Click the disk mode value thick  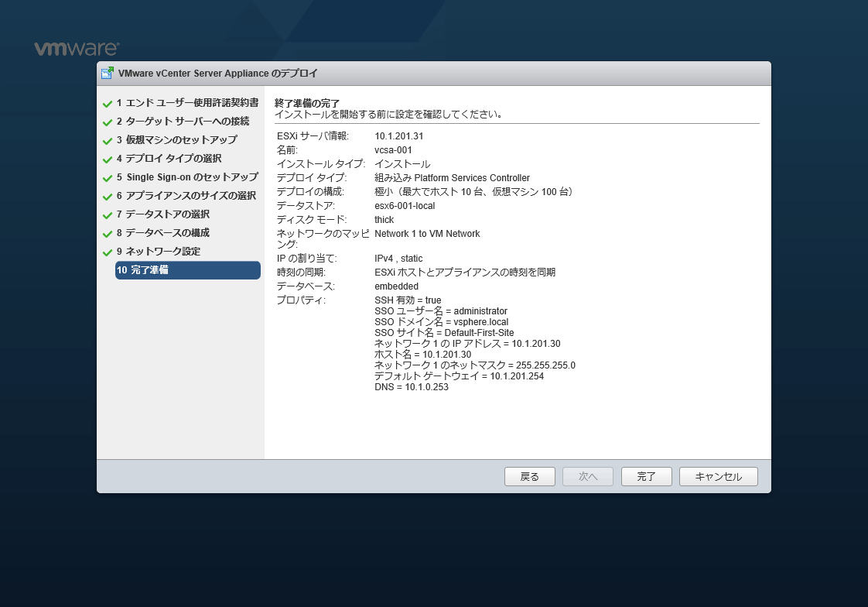[384, 220]
